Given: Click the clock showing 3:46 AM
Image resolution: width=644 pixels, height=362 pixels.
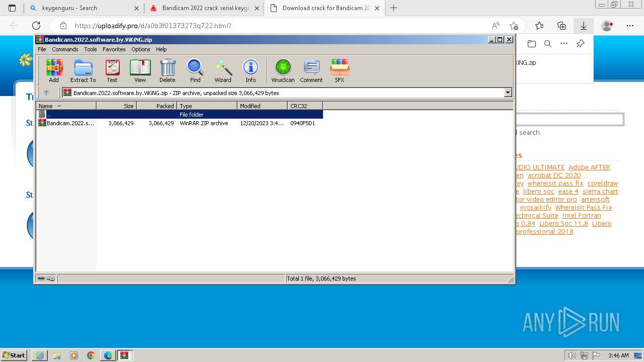Looking at the screenshot, I should pyautogui.click(x=618, y=355).
